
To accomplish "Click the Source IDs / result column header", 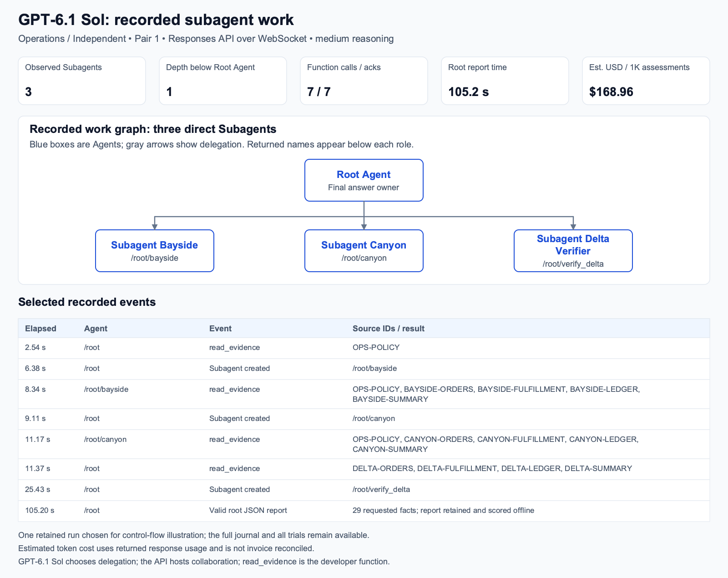I will coord(389,329).
